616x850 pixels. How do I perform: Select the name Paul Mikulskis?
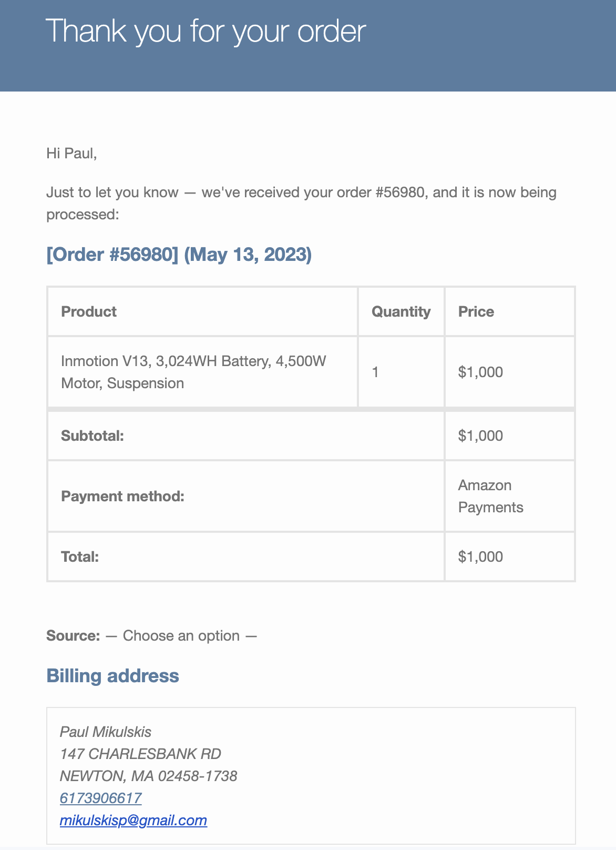pyautogui.click(x=106, y=732)
